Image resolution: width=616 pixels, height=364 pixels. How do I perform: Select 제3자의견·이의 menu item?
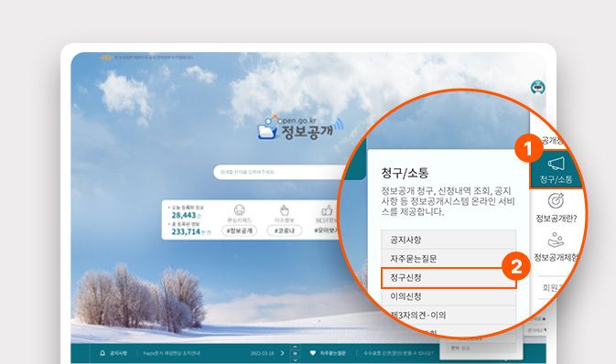pos(448,315)
